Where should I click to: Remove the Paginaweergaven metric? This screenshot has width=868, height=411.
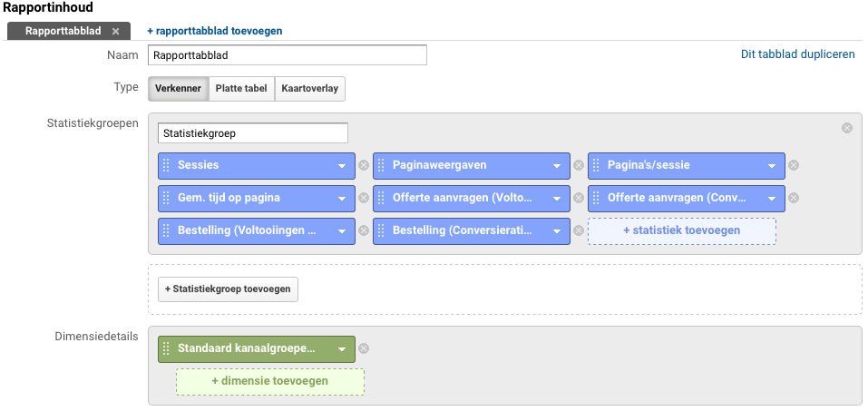click(578, 166)
